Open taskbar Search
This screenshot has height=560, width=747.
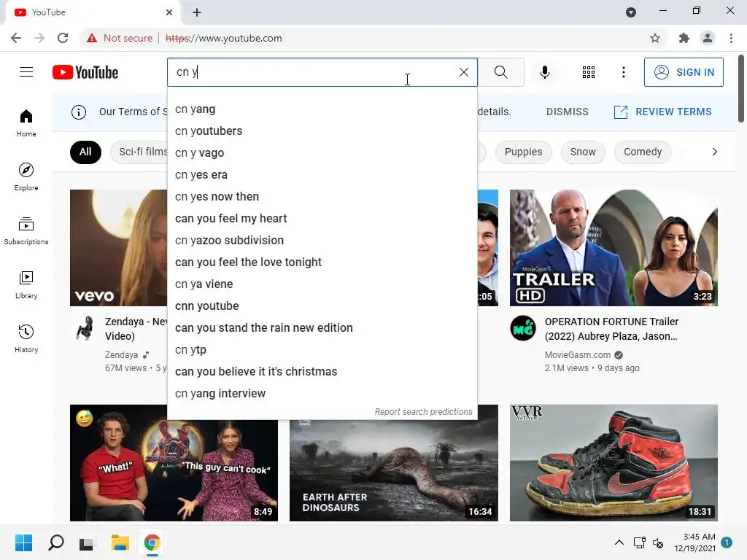coord(56,542)
